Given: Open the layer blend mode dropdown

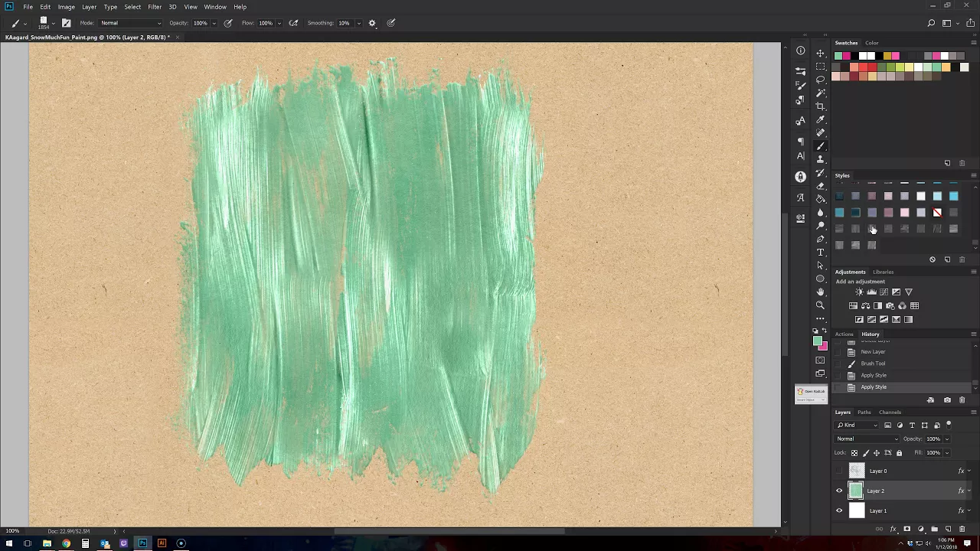Looking at the screenshot, I should pyautogui.click(x=867, y=439).
